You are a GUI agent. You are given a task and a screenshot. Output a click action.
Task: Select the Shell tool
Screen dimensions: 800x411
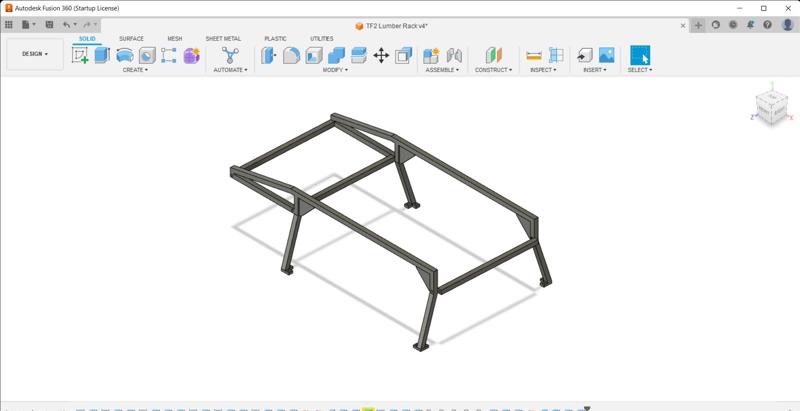(x=314, y=55)
